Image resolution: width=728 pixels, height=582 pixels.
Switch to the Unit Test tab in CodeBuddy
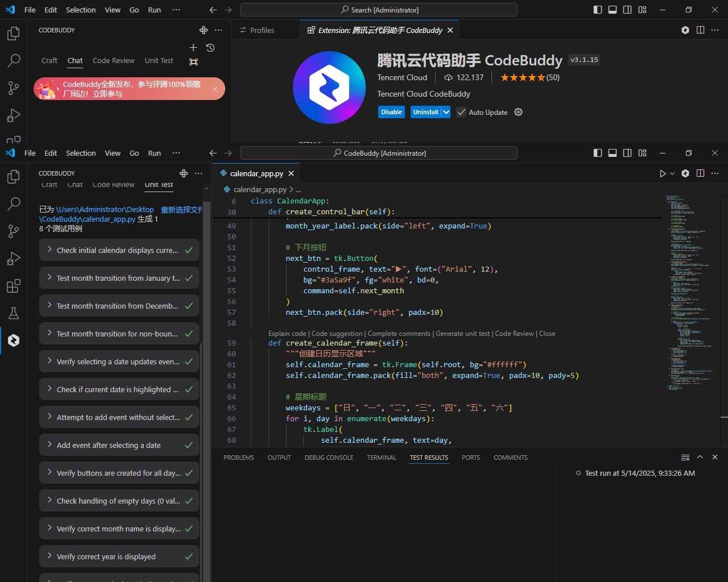click(x=159, y=185)
